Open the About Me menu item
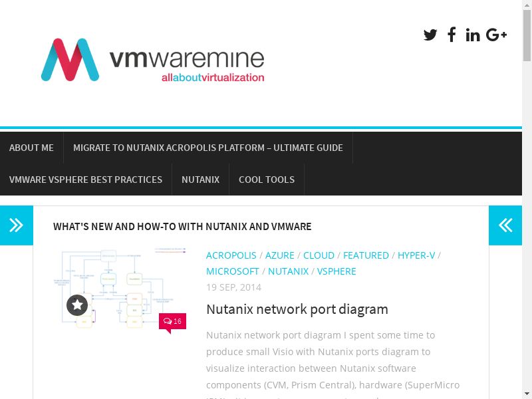 (31, 148)
